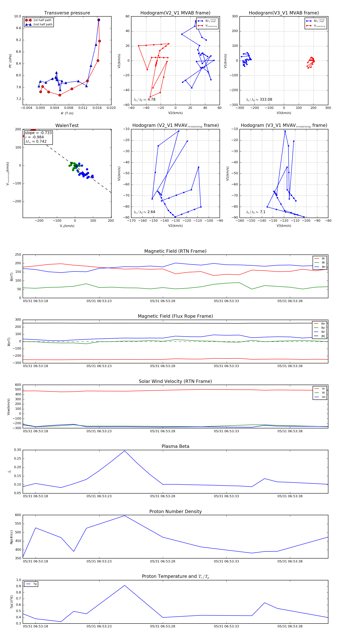Click the Np(#/cc) y-axis label
The image size is (351, 644).
[x=11, y=537]
